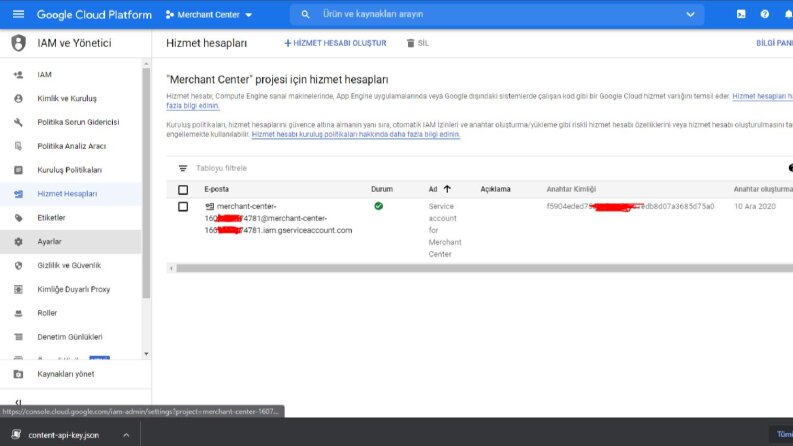Viewport: 793px width, 446px height.
Task: Expand the search bar dropdown chevron
Action: pos(690,15)
